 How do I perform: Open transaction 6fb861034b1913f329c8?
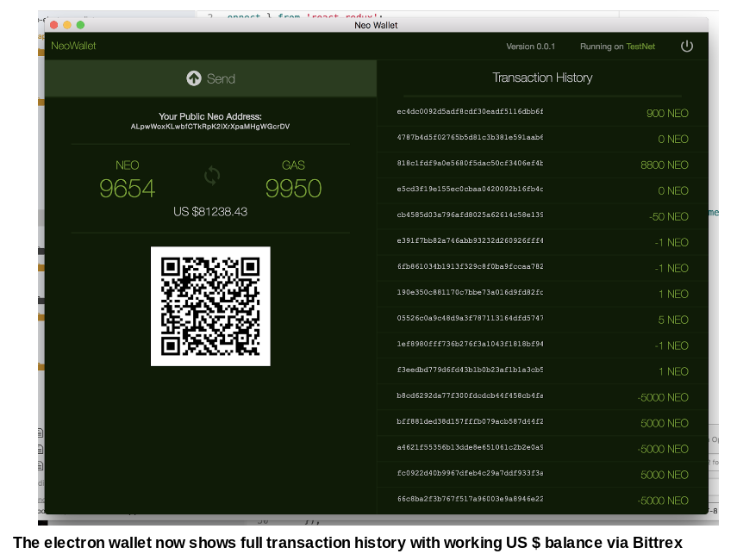[470, 266]
